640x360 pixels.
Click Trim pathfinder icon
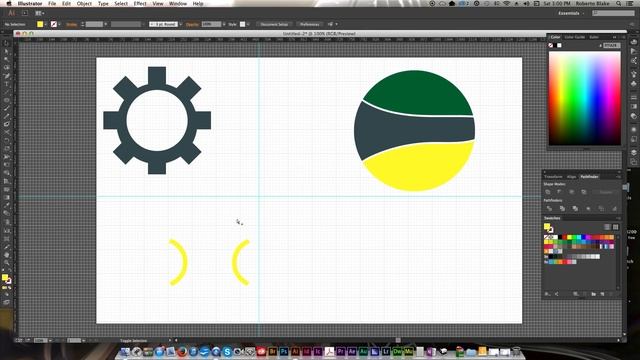pyautogui.click(x=562, y=209)
